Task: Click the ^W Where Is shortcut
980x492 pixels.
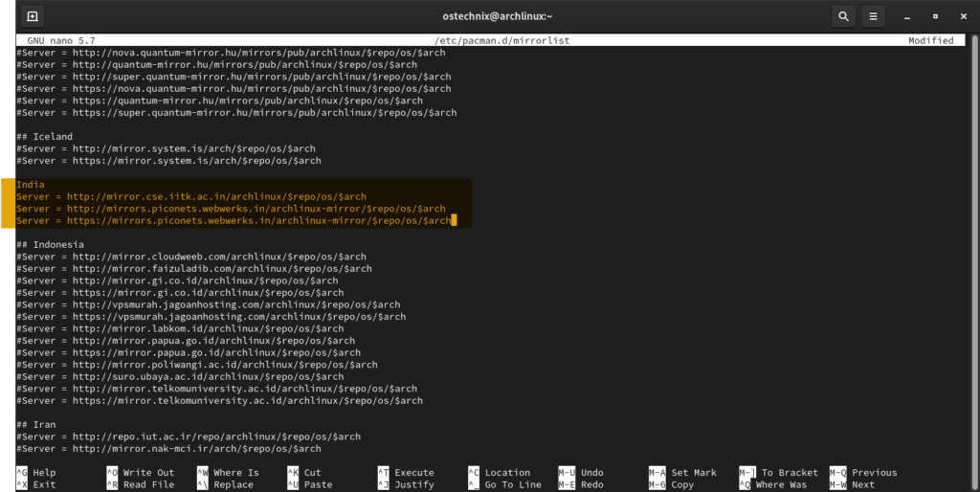Action: tap(228, 473)
